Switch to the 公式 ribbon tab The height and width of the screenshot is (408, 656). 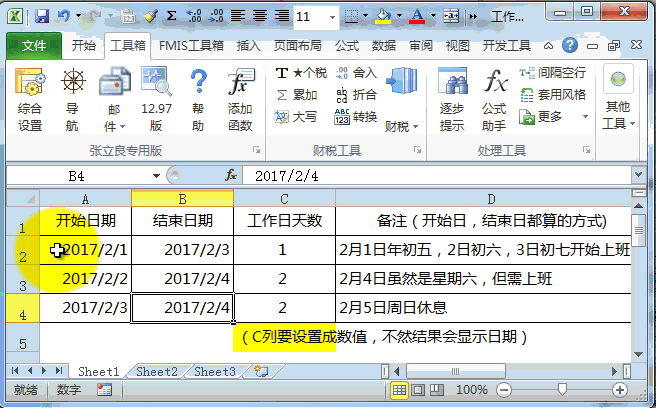347,46
